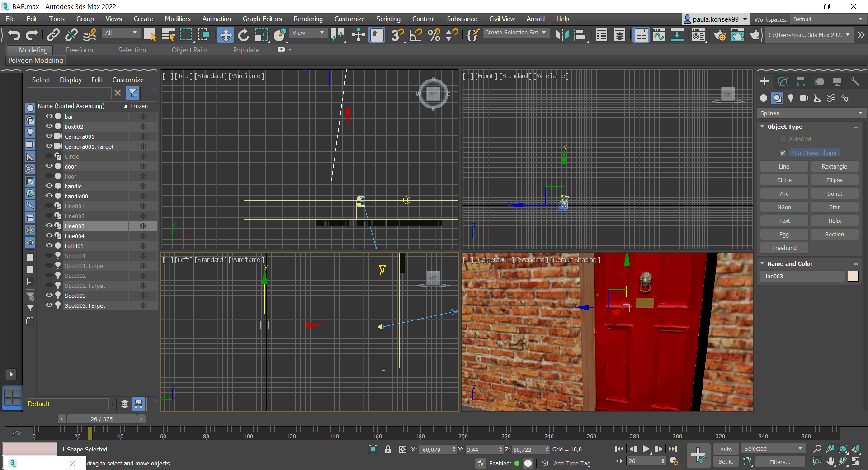Image resolution: width=868 pixels, height=470 pixels.
Task: Click the Mirror tool icon
Action: pos(562,35)
